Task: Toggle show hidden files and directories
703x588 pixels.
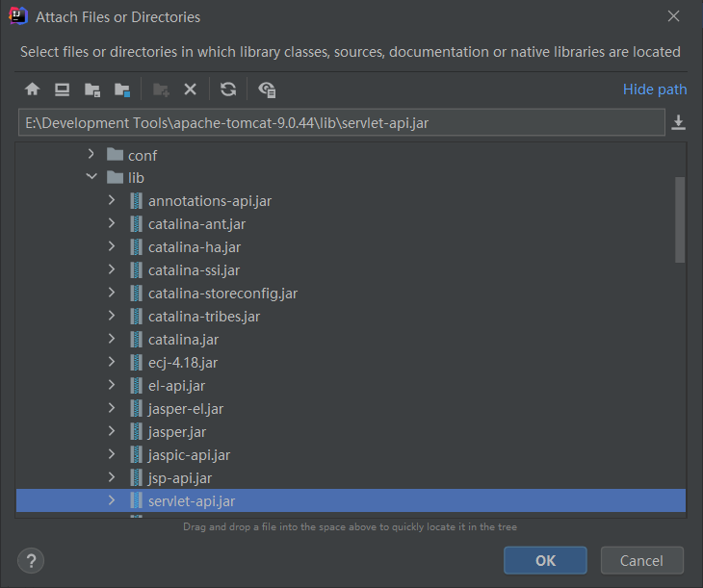Action: (267, 89)
